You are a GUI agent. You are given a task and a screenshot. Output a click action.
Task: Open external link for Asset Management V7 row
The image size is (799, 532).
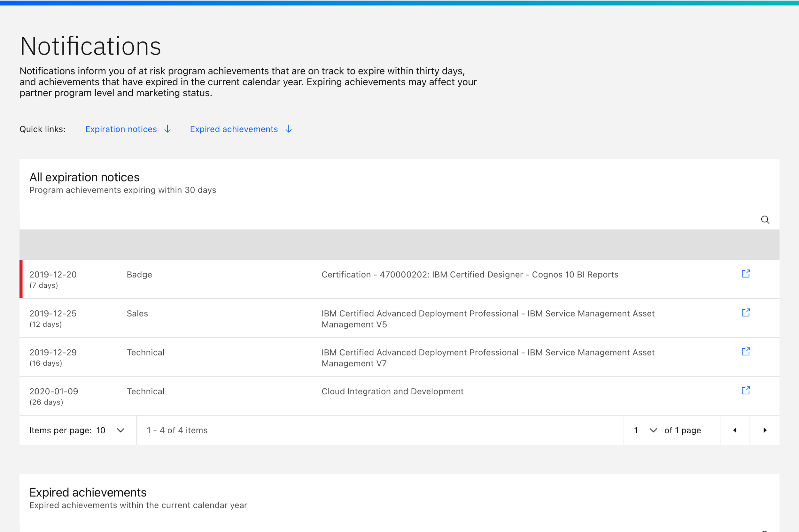[746, 352]
